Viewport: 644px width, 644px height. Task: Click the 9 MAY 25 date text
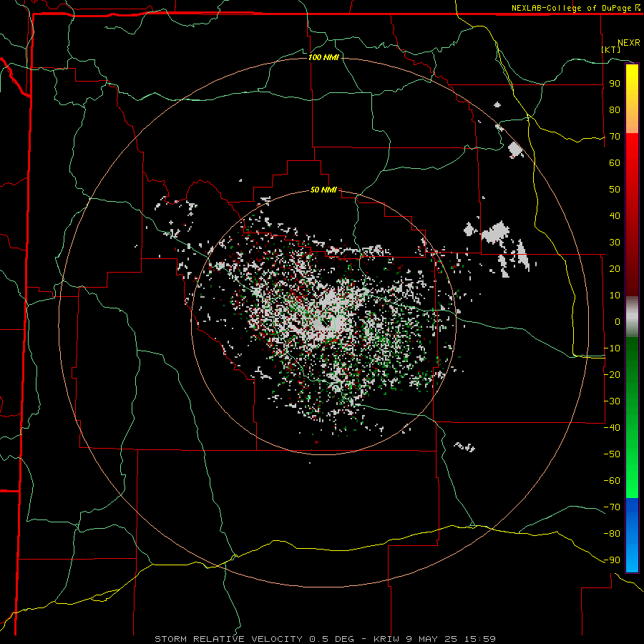[x=432, y=639]
